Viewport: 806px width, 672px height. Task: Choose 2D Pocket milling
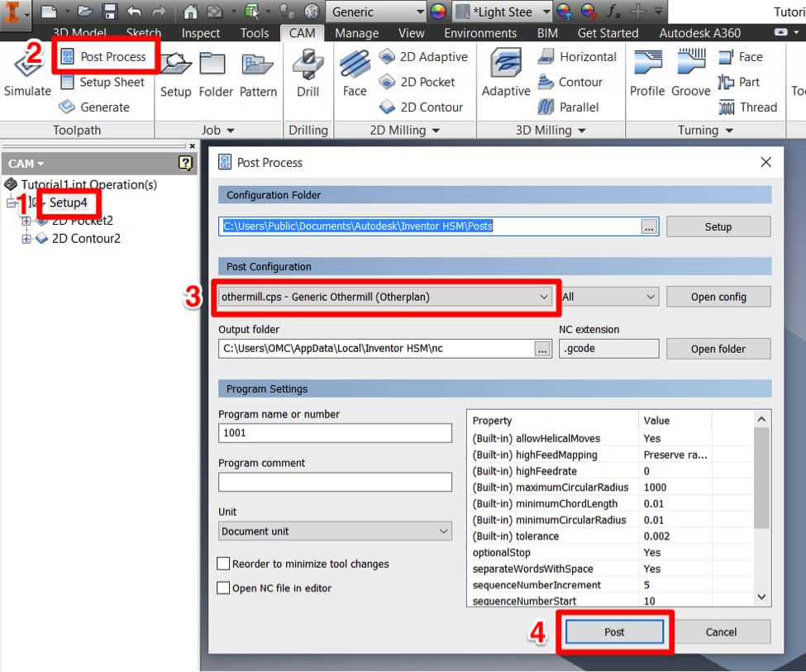(417, 82)
